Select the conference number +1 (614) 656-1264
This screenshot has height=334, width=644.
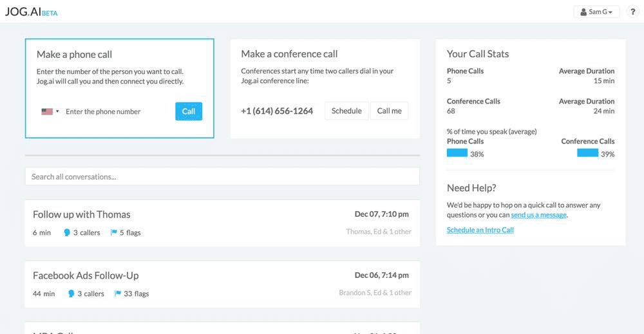(x=277, y=111)
